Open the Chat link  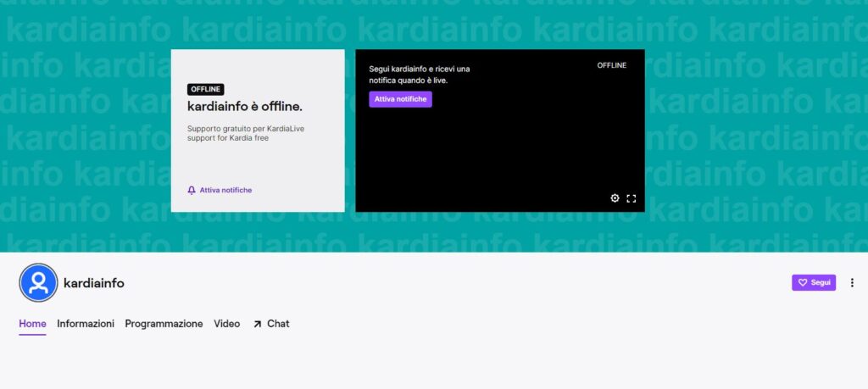pyautogui.click(x=278, y=324)
